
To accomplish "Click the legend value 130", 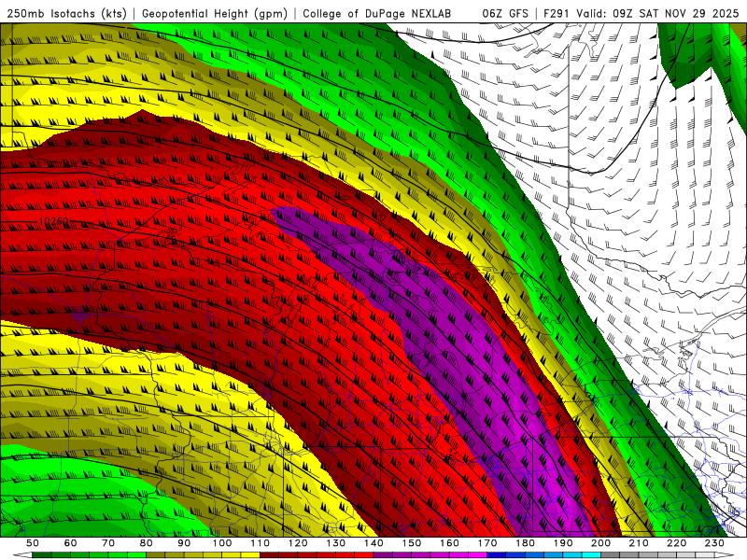I will pyautogui.click(x=336, y=543).
